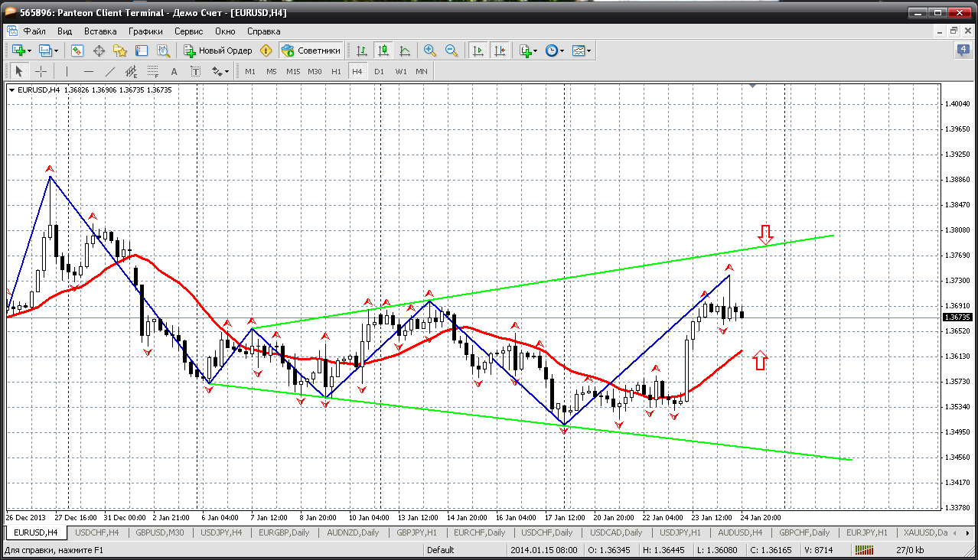Switch chart to bar chart style

pyautogui.click(x=362, y=50)
